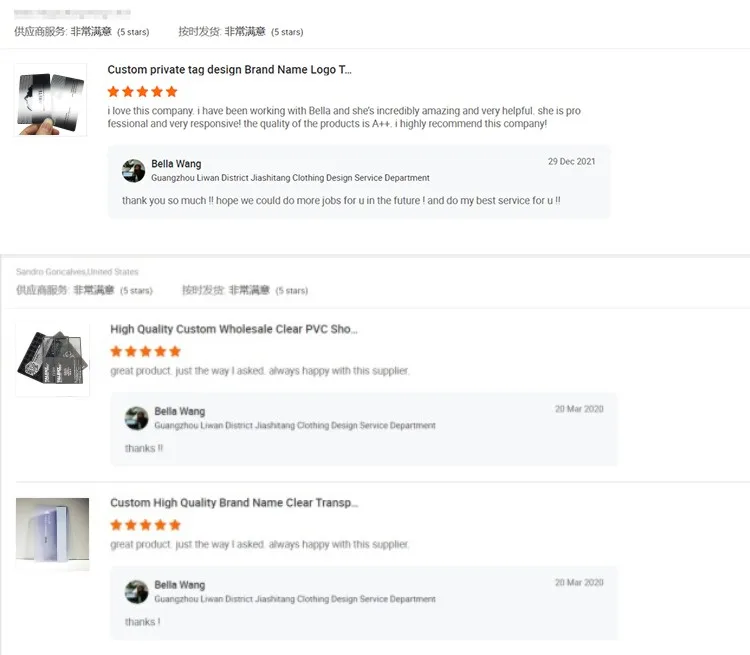
Task: Click the Bella Wang name in the bottom reply
Action: [179, 585]
